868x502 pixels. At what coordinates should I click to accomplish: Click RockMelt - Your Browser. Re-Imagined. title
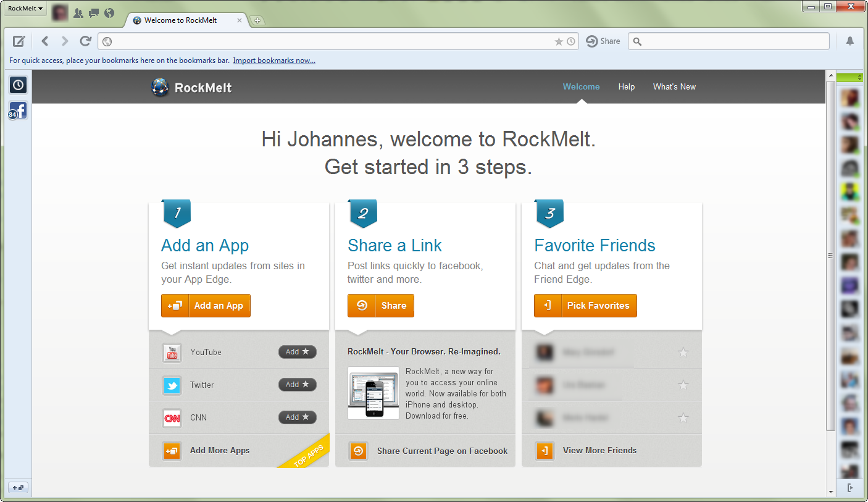point(424,352)
